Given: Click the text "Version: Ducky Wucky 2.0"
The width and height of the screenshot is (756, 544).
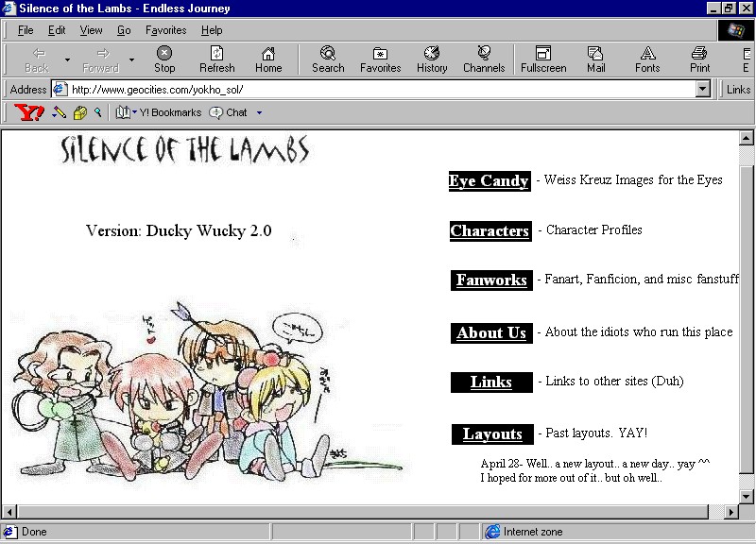Looking at the screenshot, I should (179, 230).
